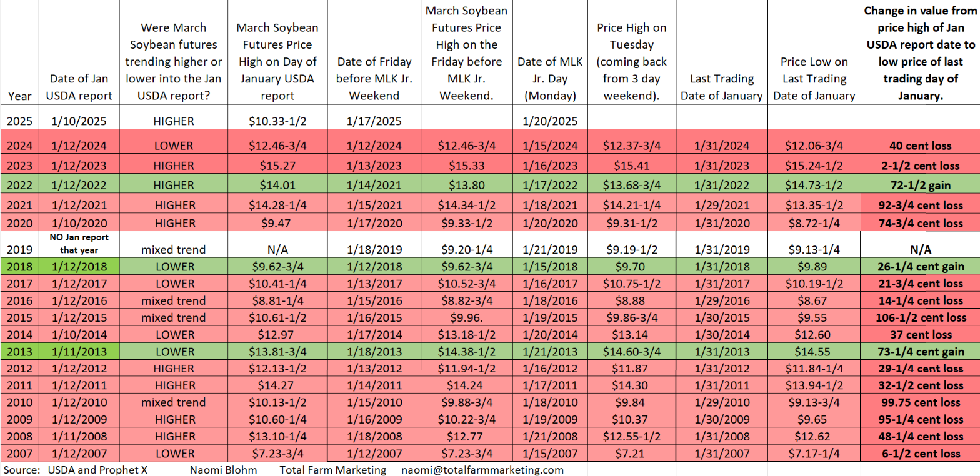Screen dimensions: 980x476
Task: Select the 'Naomi Blohm' footer text
Action: pos(223,469)
